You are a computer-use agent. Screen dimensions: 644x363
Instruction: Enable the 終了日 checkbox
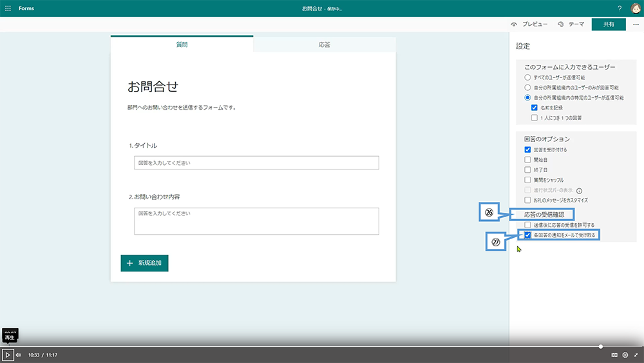(528, 170)
